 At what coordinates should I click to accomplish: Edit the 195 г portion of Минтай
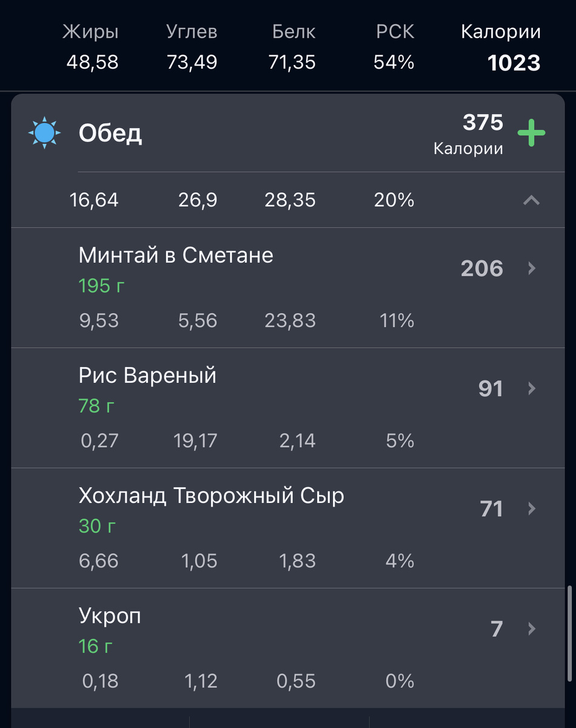(102, 286)
